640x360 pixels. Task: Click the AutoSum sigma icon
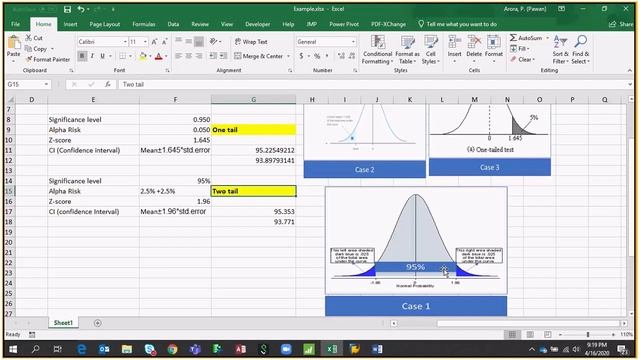513,38
